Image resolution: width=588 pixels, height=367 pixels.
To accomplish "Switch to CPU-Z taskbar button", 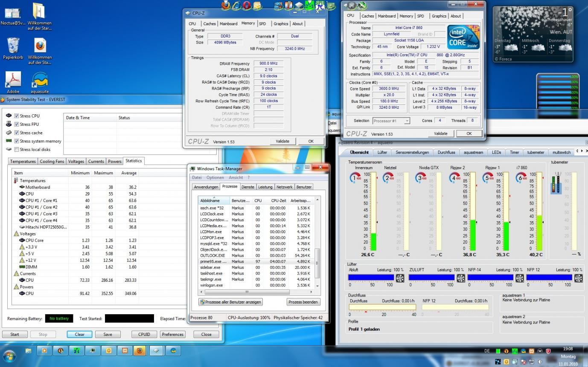I will 156,351.
